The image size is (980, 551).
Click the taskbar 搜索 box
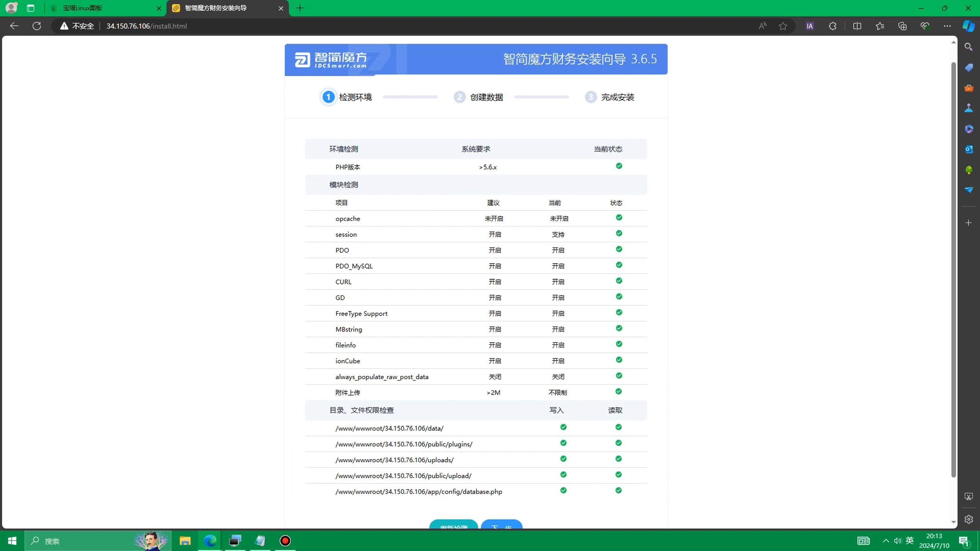[98, 541]
